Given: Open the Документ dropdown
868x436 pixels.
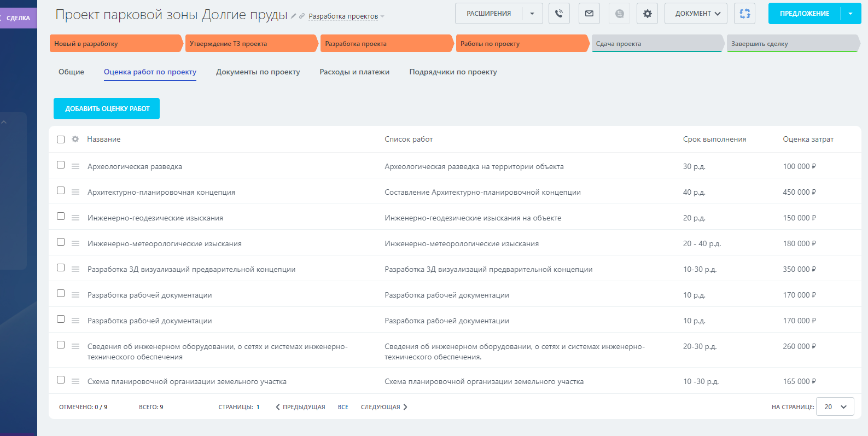Looking at the screenshot, I should pyautogui.click(x=696, y=14).
